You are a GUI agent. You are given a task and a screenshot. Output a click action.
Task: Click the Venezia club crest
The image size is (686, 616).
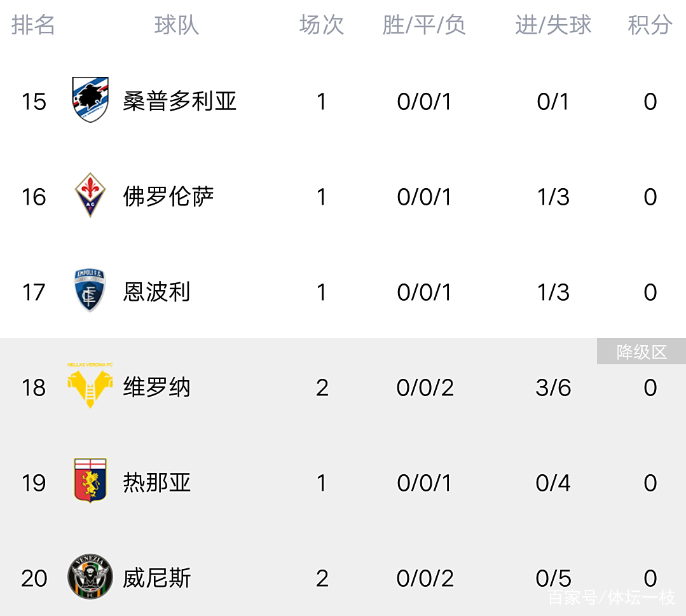(90, 577)
